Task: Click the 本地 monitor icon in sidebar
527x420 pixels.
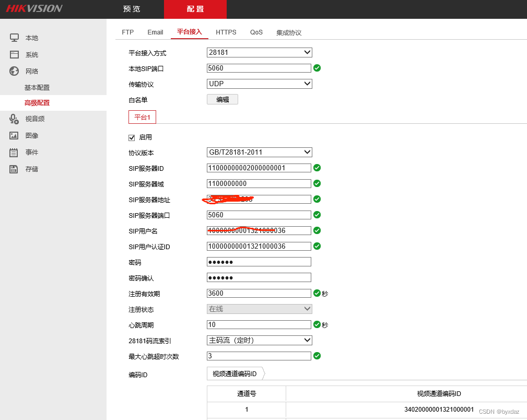Action: (14, 38)
